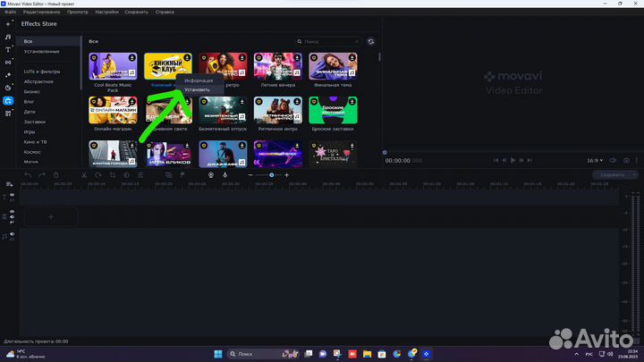Screen dimensions: 644x362
Task: Toggle visibility eye on the title track
Action: (x=13, y=193)
